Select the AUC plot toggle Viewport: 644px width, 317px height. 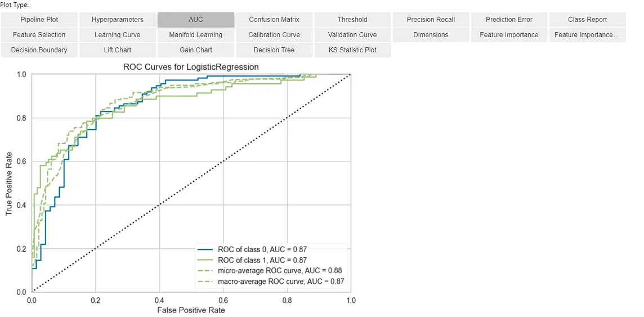[x=196, y=19]
